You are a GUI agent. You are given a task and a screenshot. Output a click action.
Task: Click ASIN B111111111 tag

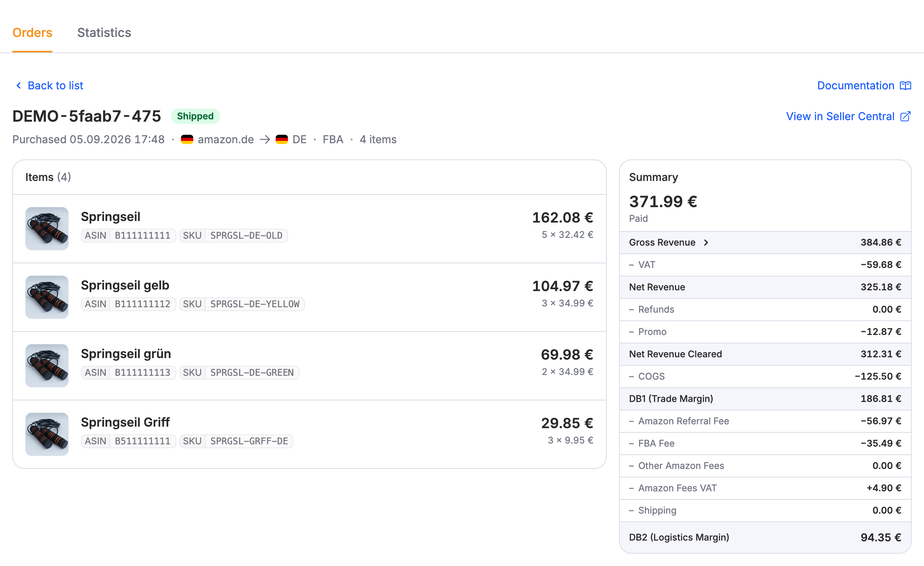tap(128, 236)
